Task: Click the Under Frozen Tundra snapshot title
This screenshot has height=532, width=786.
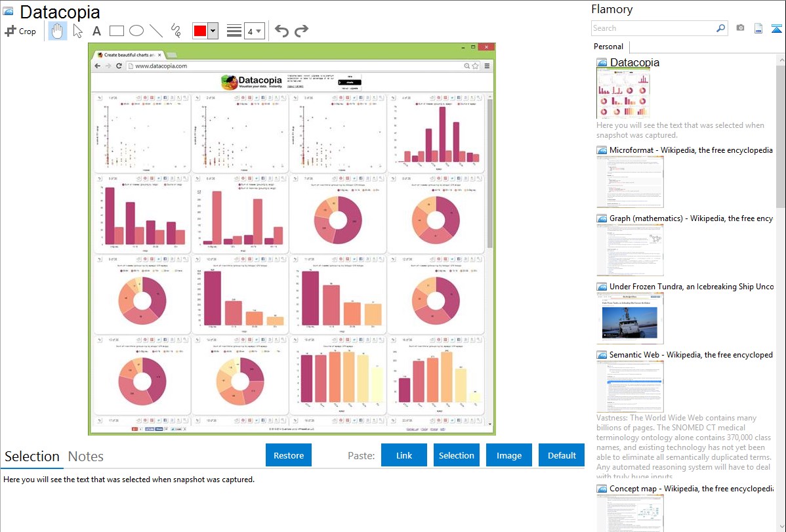Action: click(x=692, y=286)
